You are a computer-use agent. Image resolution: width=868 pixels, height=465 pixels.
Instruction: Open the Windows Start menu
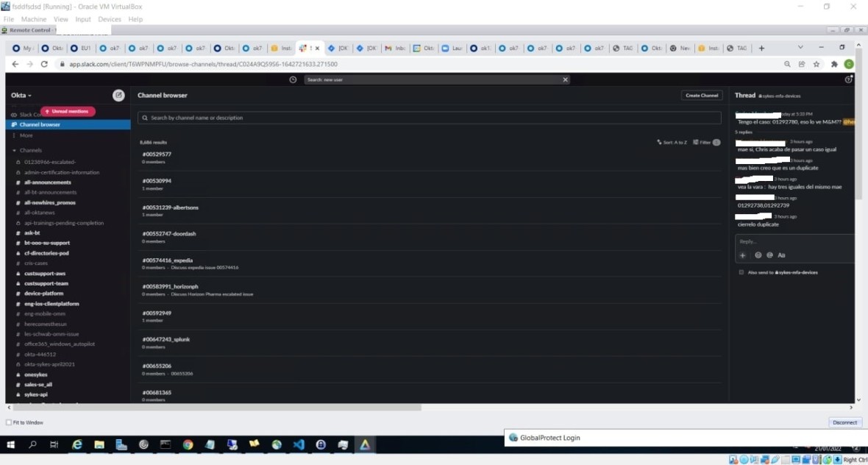(x=10, y=444)
